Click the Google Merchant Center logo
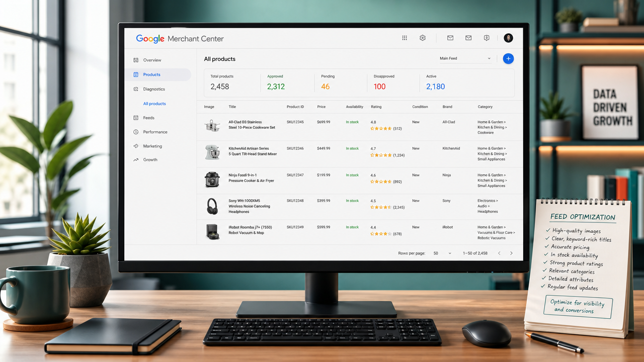The width and height of the screenshot is (644, 362). click(180, 39)
